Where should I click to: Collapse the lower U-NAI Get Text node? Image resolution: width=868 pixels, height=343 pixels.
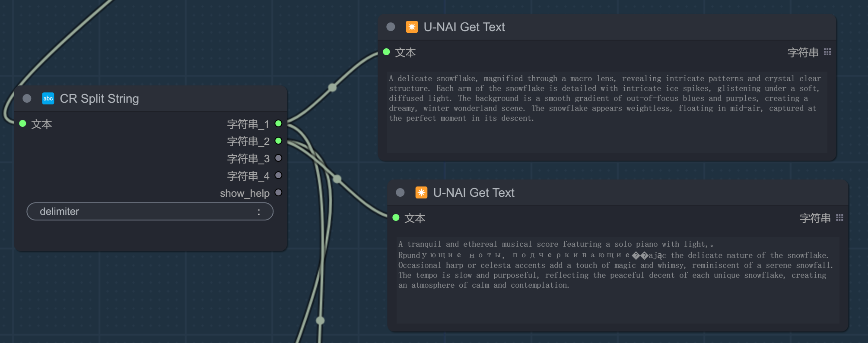click(400, 192)
